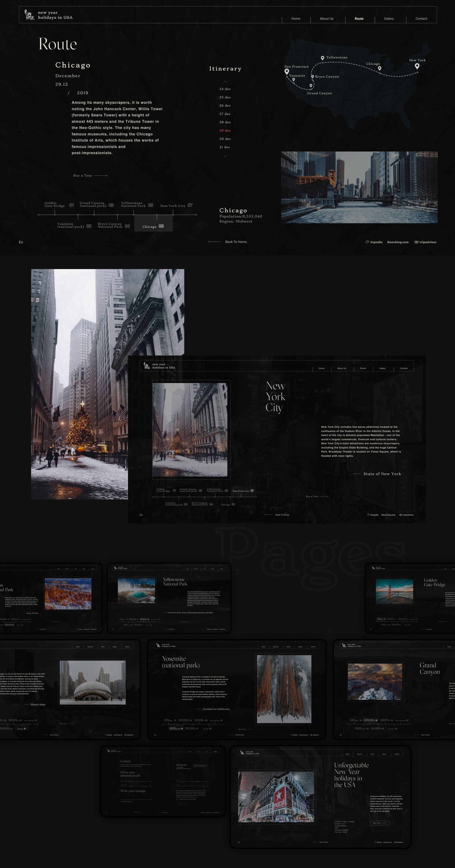
Task: Click the Chicago river photo
Action: pyautogui.click(x=359, y=187)
